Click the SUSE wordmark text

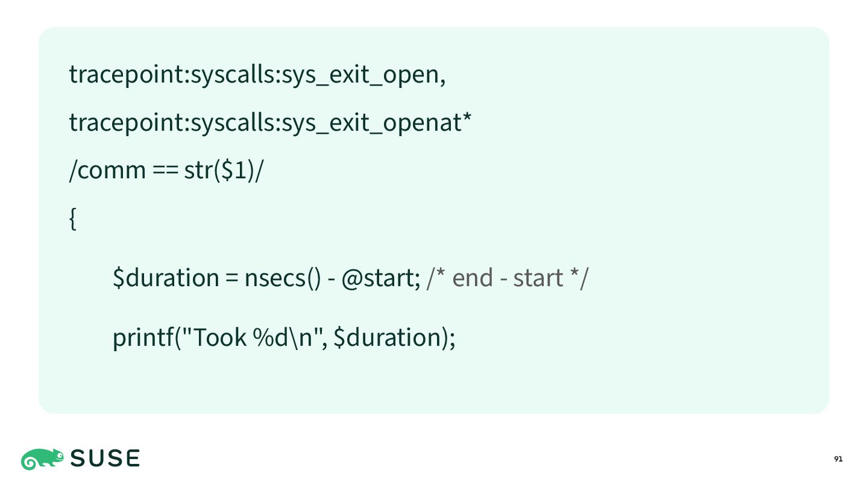tap(105, 459)
